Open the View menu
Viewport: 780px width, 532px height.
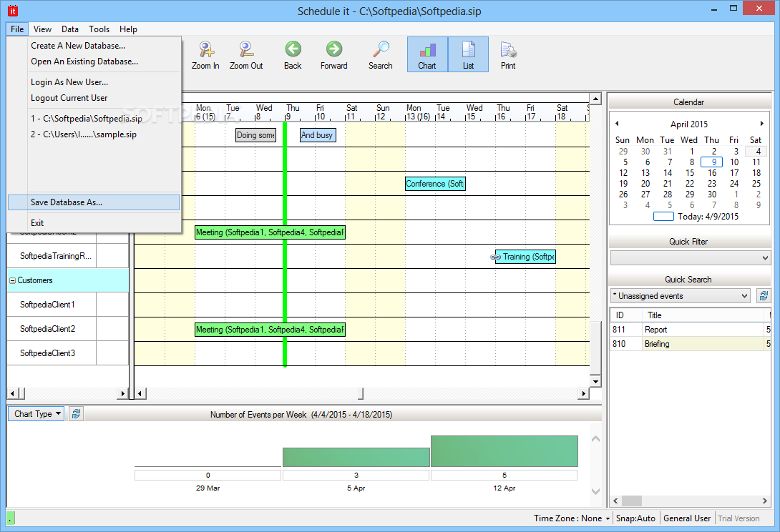click(x=42, y=29)
